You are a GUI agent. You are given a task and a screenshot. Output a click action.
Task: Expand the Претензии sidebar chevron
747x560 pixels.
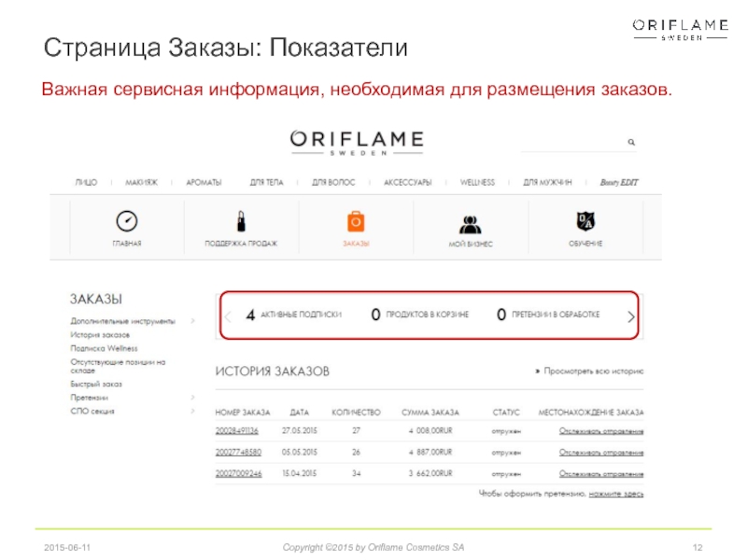click(193, 398)
